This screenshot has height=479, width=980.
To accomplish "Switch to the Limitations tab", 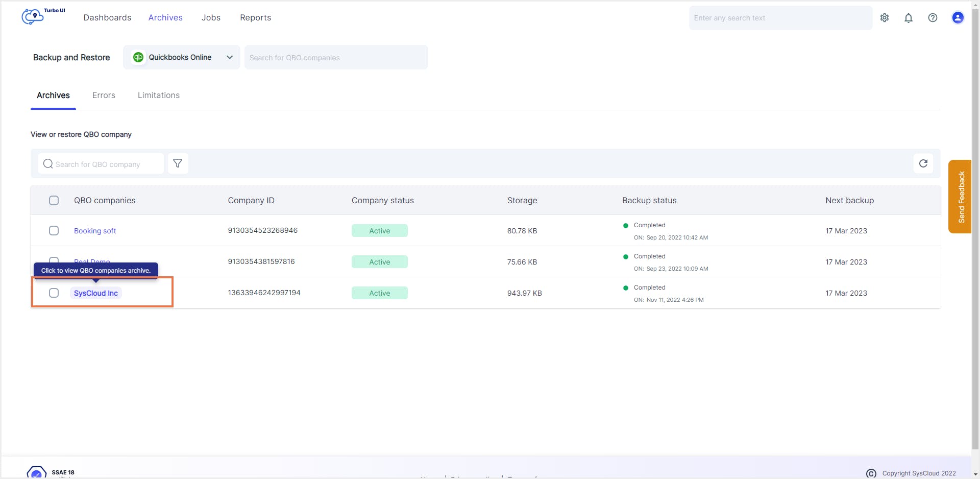I will [x=158, y=95].
